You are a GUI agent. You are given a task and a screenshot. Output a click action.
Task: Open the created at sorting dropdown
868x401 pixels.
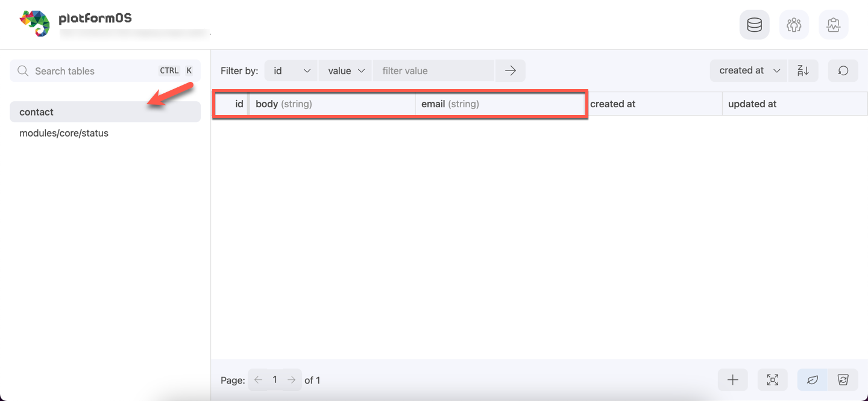[748, 70]
